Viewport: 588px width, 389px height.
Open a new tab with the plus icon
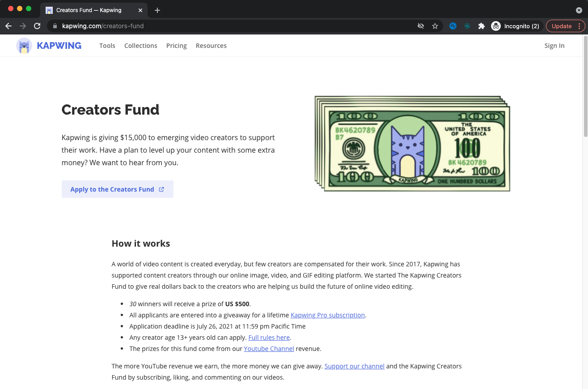(157, 10)
